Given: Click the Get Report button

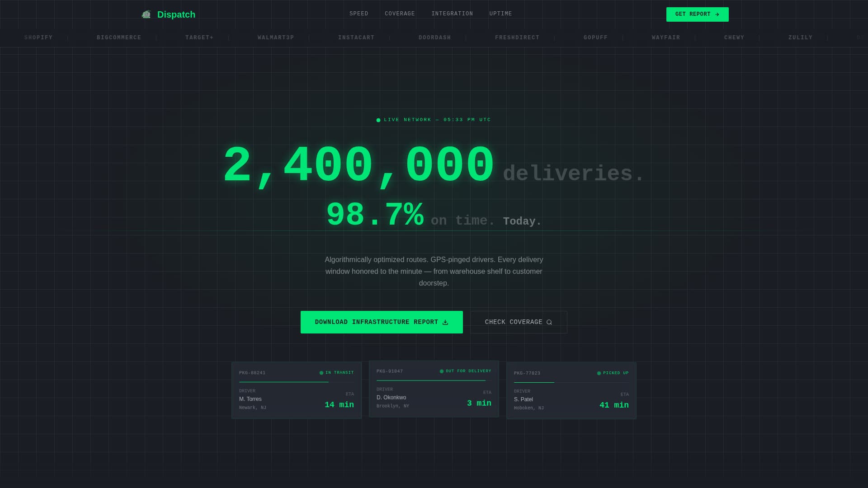Looking at the screenshot, I should point(697,14).
